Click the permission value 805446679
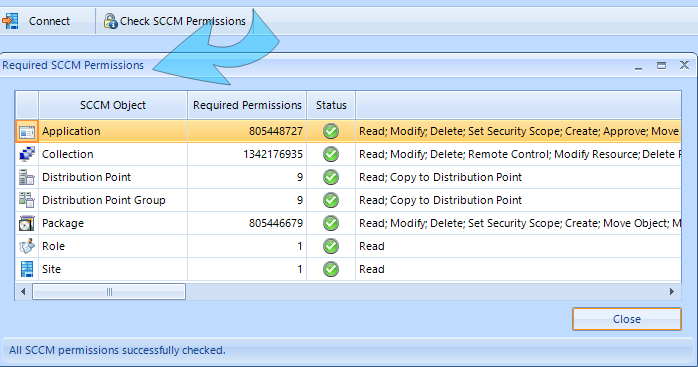Screen dimensions: 698x367 [x=276, y=223]
